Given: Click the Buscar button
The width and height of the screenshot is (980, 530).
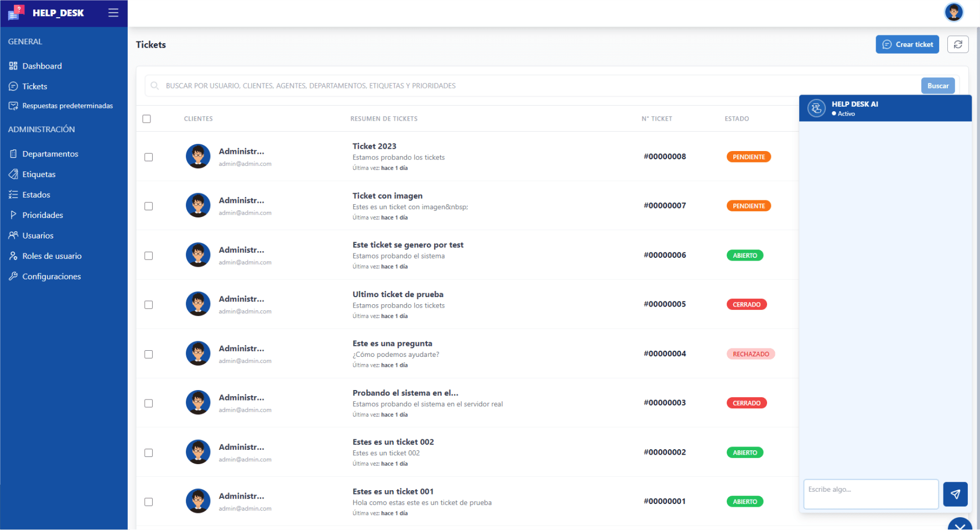Looking at the screenshot, I should coord(937,86).
